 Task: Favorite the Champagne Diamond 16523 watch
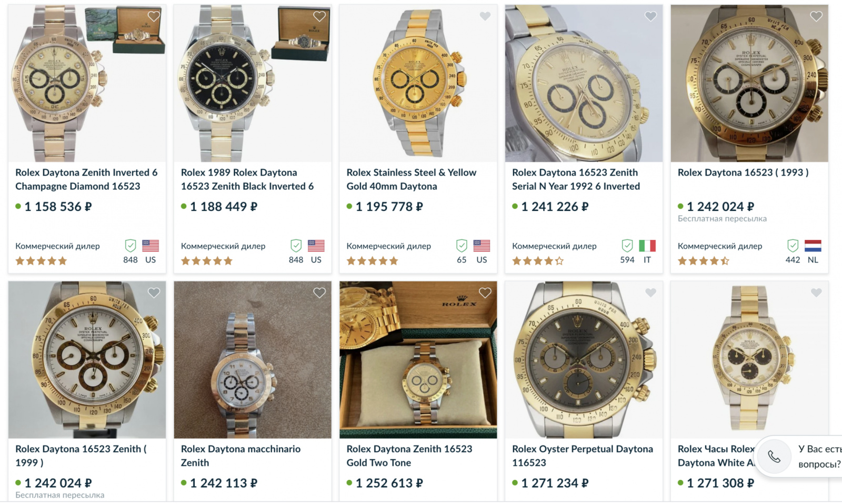[x=154, y=16]
